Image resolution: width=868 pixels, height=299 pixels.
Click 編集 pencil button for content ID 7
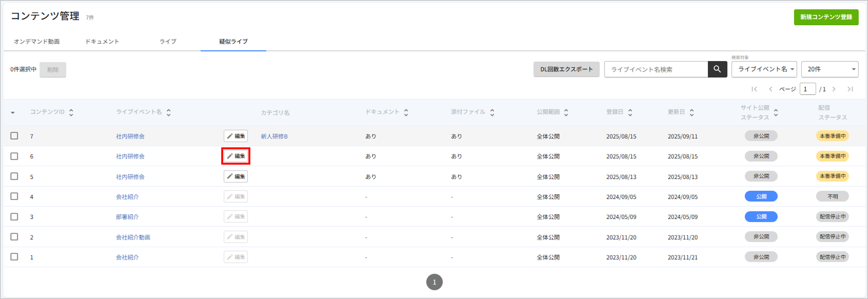[x=236, y=136]
